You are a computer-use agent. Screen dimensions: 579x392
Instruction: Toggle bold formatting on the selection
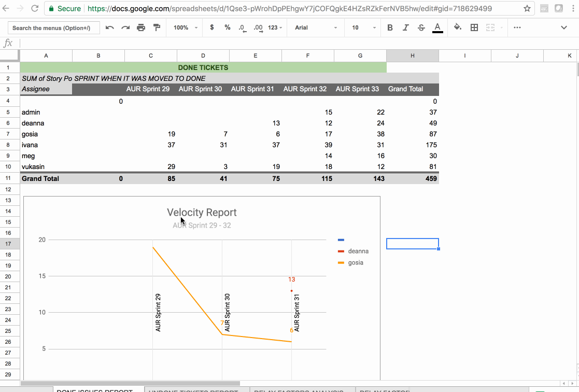(x=390, y=27)
